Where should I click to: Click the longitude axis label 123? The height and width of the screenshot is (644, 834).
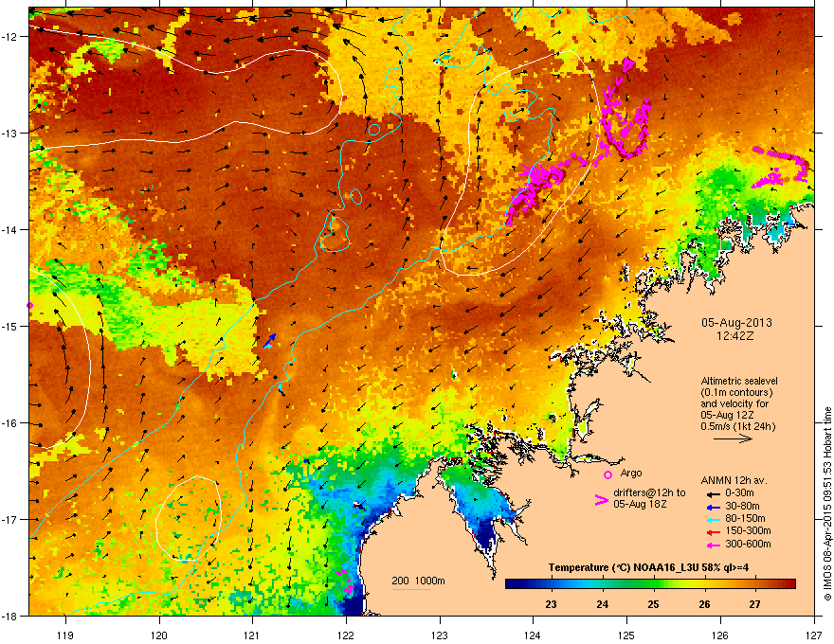pos(440,635)
